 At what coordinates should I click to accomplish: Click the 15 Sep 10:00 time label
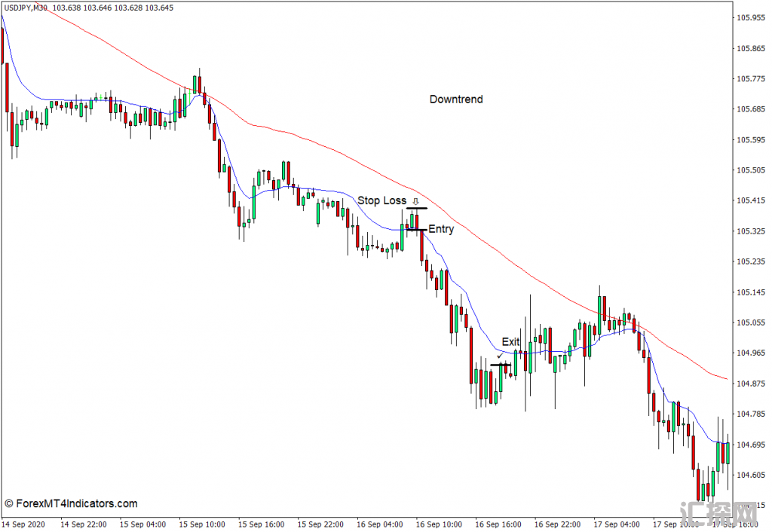[x=202, y=524]
